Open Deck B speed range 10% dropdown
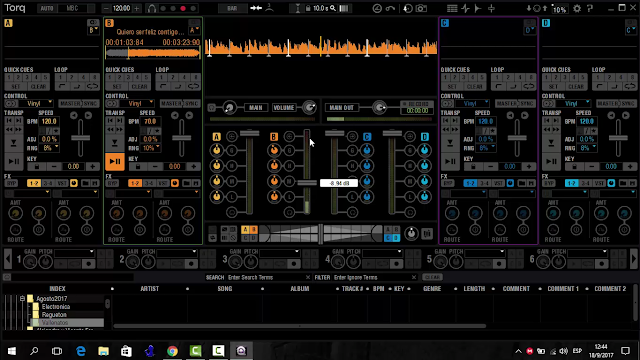The width and height of the screenshot is (640, 360). [151, 148]
